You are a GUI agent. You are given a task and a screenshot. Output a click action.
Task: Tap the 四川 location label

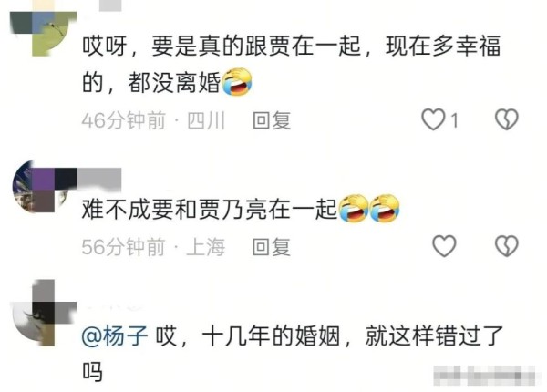(206, 120)
